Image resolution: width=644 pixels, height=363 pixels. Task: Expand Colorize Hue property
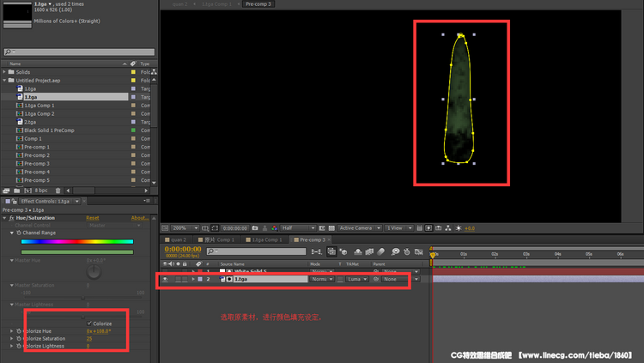(12, 331)
